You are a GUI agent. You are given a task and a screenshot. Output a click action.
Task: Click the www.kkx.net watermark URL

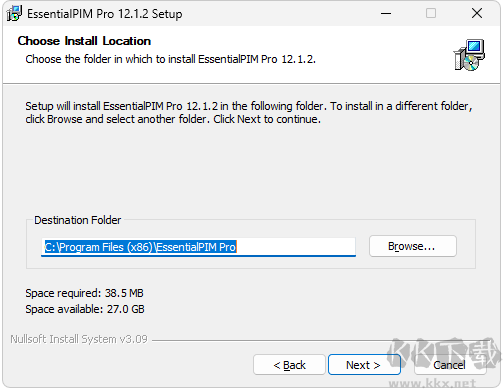click(x=432, y=383)
